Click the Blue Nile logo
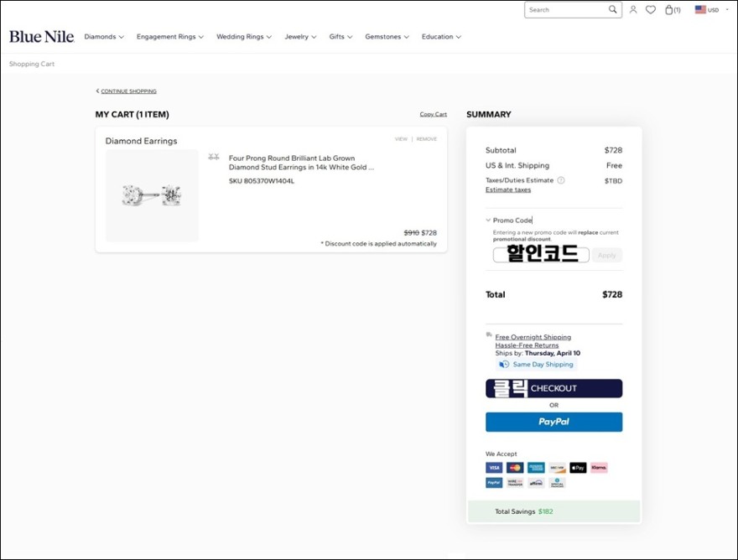The height and width of the screenshot is (560, 738). [41, 37]
